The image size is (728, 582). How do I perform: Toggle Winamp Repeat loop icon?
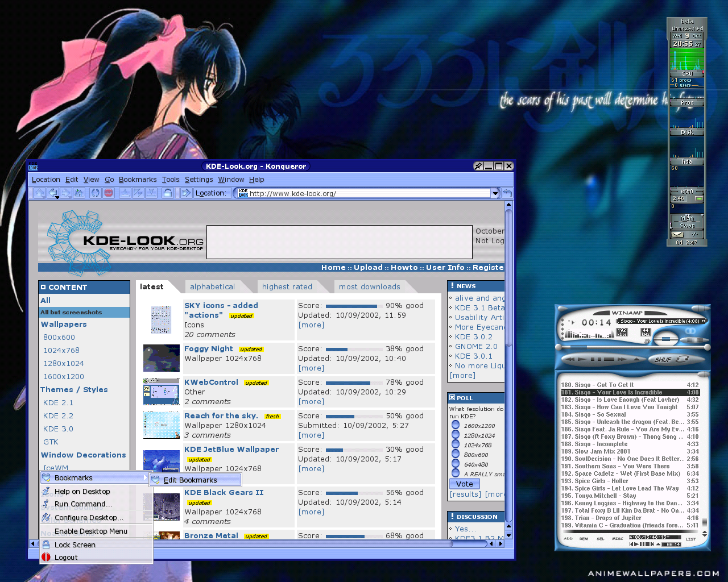682,360
